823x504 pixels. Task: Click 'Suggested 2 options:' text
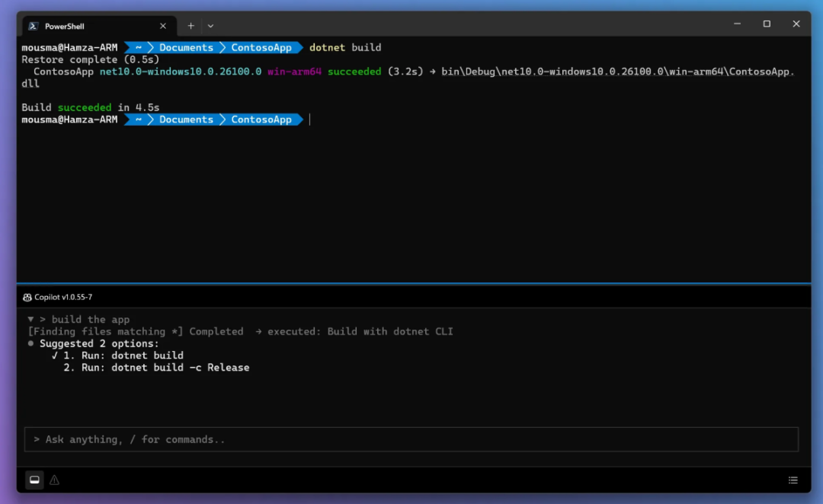click(99, 343)
